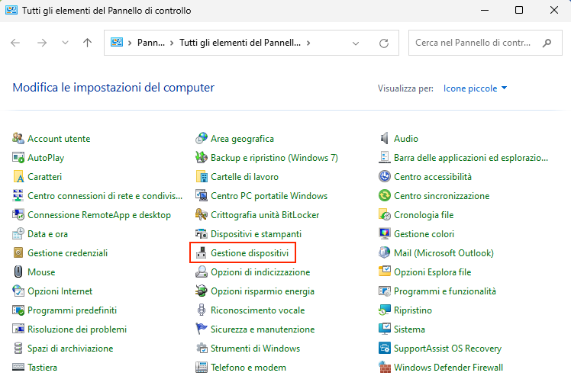Click the Cerca nel Pannello di controllo field

pos(473,43)
